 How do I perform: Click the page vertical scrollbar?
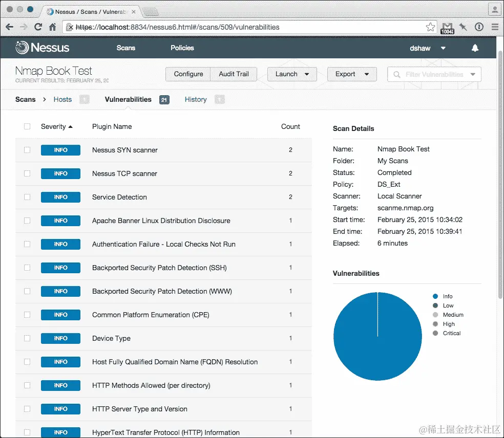click(500, 175)
